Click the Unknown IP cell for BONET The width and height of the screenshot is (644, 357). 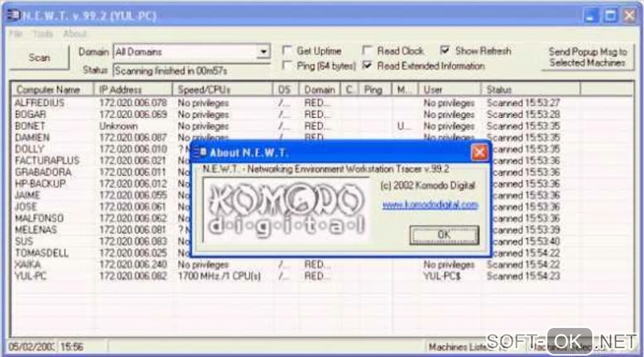coord(118,126)
